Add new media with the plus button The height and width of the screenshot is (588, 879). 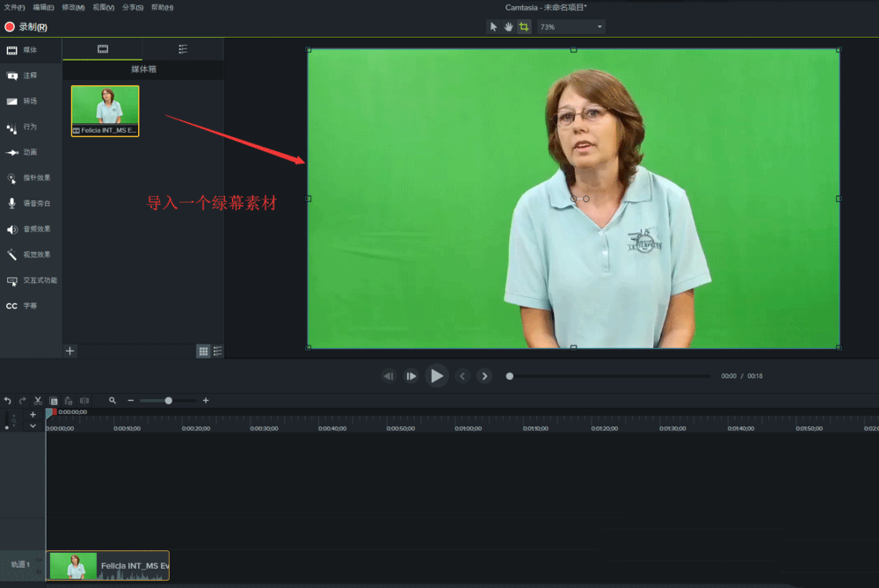69,351
